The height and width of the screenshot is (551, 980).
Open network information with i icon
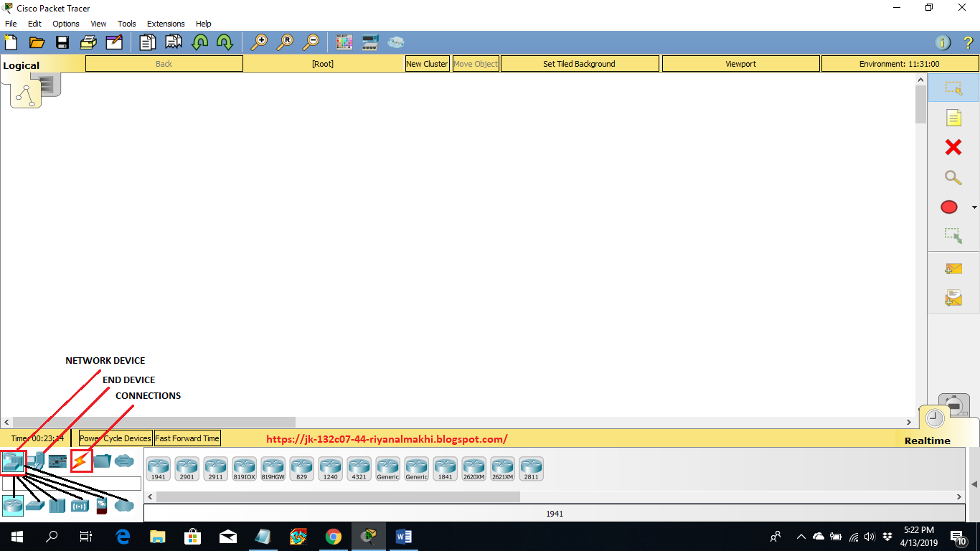943,42
